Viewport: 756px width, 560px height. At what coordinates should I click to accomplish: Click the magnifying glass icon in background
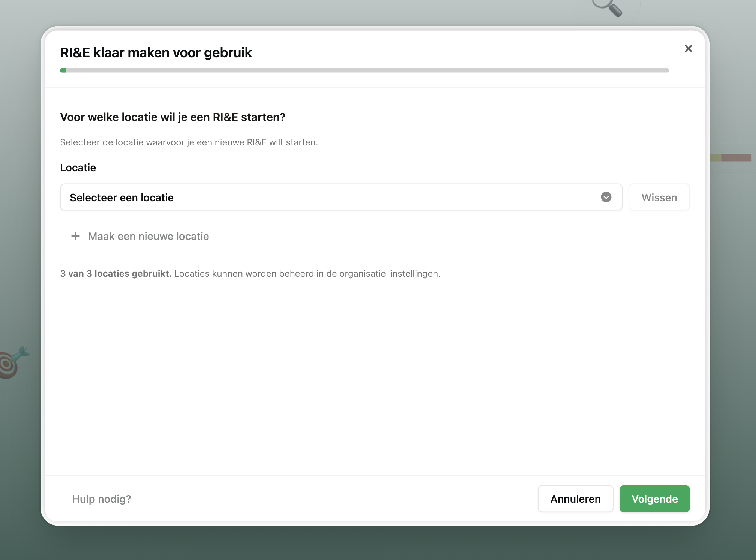(607, 7)
